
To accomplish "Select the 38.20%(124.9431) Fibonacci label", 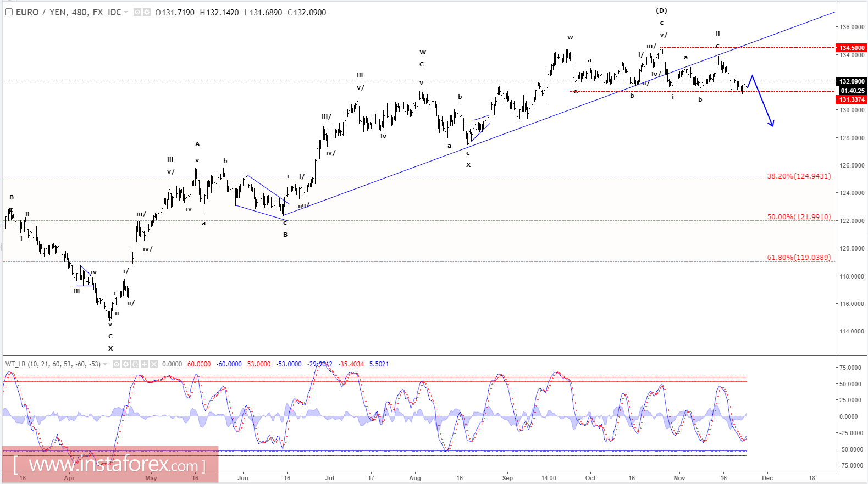I will [799, 176].
